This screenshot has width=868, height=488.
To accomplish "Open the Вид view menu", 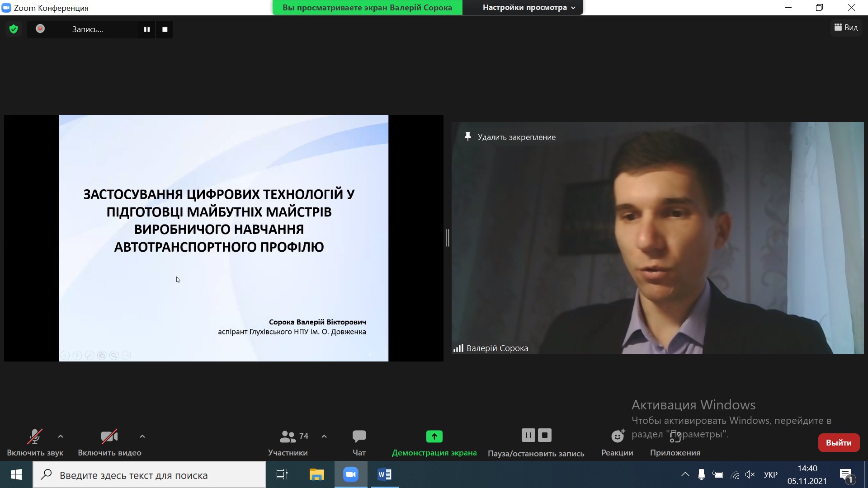I will (846, 28).
